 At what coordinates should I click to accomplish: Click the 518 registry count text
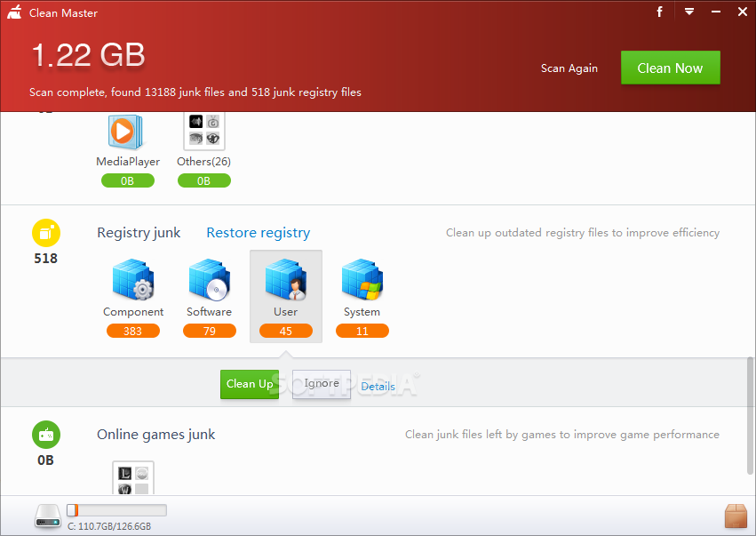(46, 259)
